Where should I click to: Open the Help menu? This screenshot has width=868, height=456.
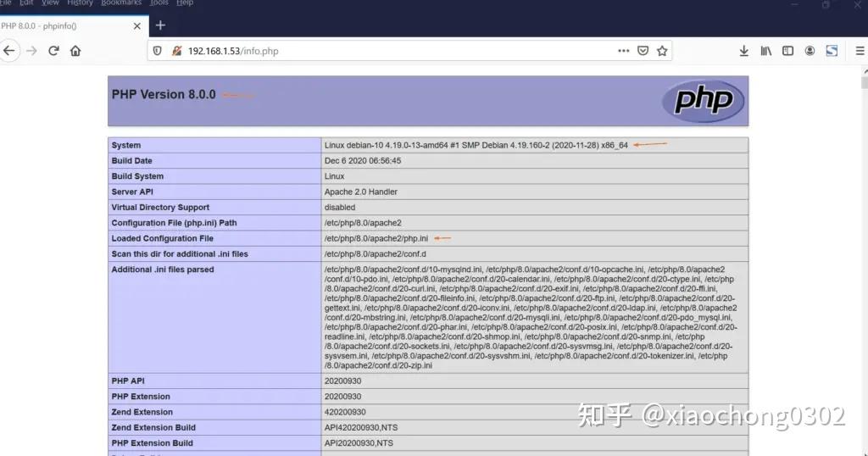click(185, 3)
